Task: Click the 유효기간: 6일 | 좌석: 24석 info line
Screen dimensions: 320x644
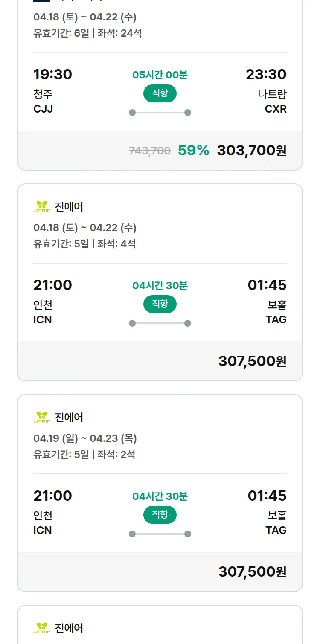Action: click(x=87, y=33)
